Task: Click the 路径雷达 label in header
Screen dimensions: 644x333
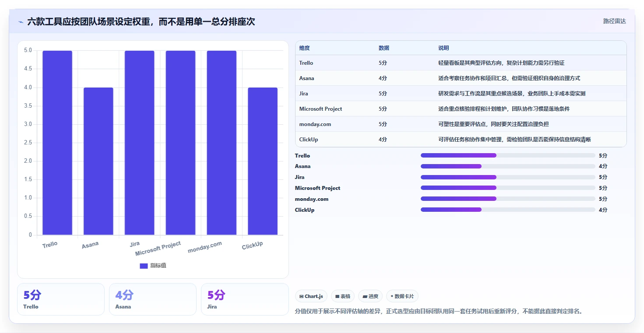Action: pyautogui.click(x=615, y=21)
